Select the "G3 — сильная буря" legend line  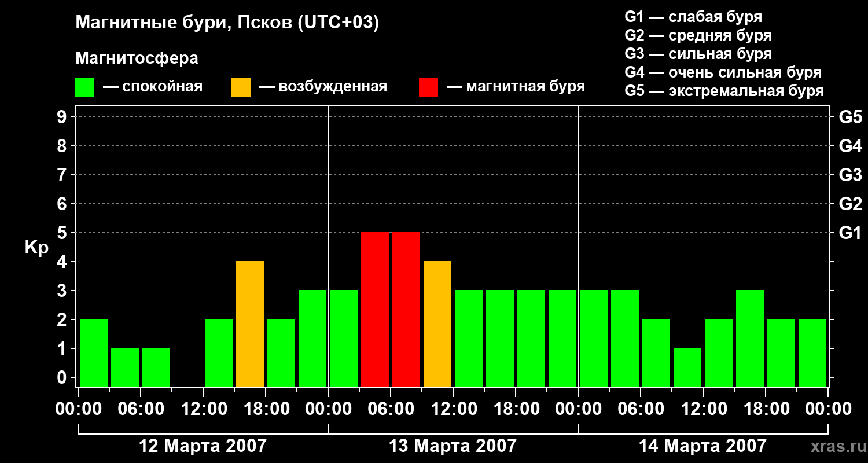pyautogui.click(x=698, y=54)
